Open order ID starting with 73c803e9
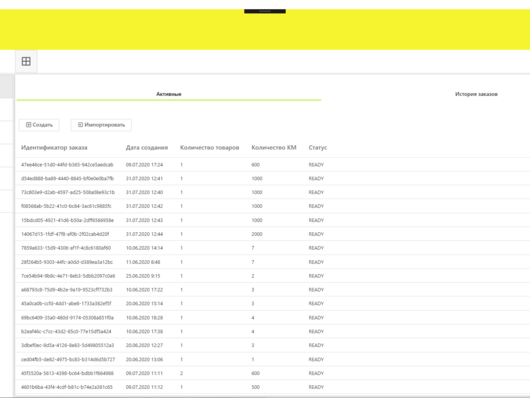This screenshot has width=530, height=398. 68,192
